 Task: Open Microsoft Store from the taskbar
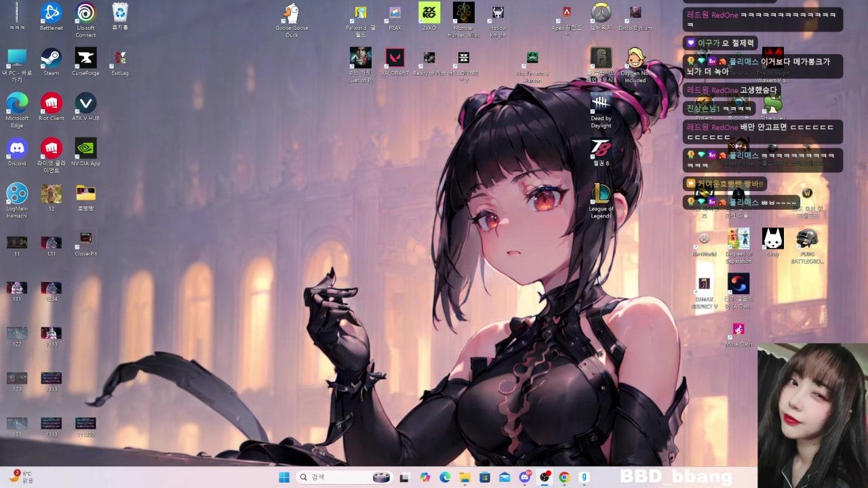pos(485,477)
